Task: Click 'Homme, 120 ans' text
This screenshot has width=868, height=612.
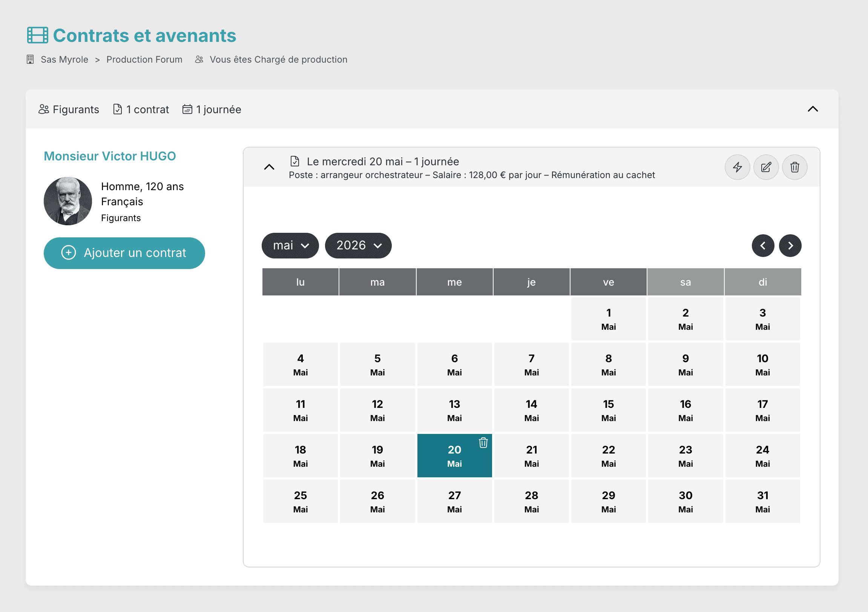Action: pyautogui.click(x=143, y=186)
